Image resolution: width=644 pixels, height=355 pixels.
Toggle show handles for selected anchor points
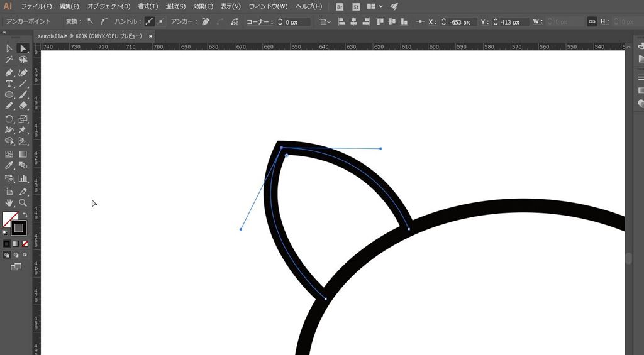(149, 21)
